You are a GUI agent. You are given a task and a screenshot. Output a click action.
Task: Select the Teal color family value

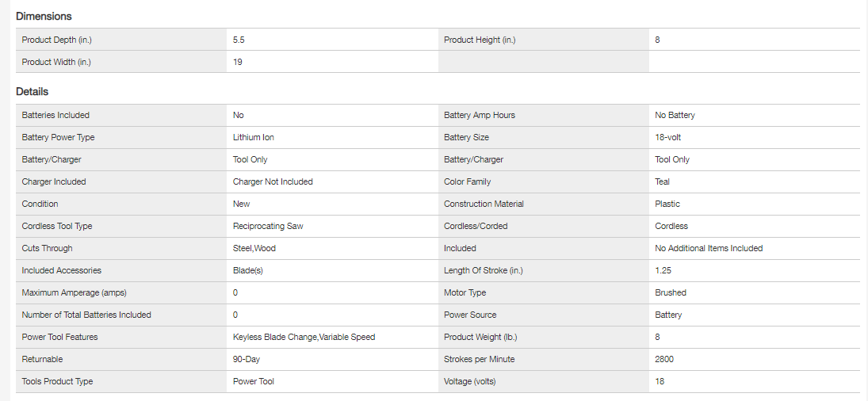click(x=662, y=181)
